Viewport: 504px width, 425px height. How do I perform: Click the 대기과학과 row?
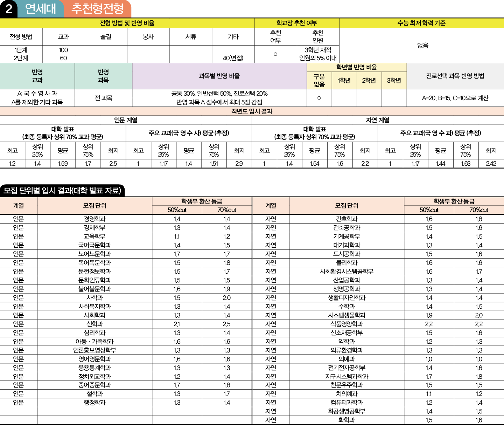(378, 245)
